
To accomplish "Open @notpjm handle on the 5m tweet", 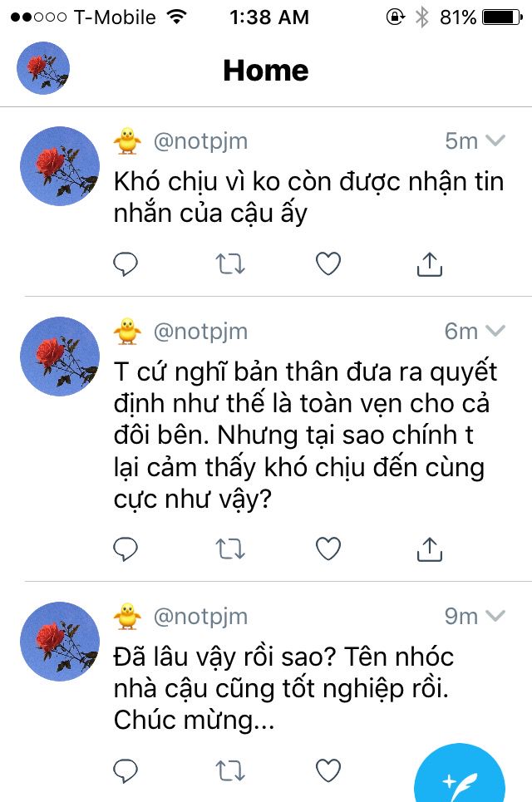I will point(200,141).
